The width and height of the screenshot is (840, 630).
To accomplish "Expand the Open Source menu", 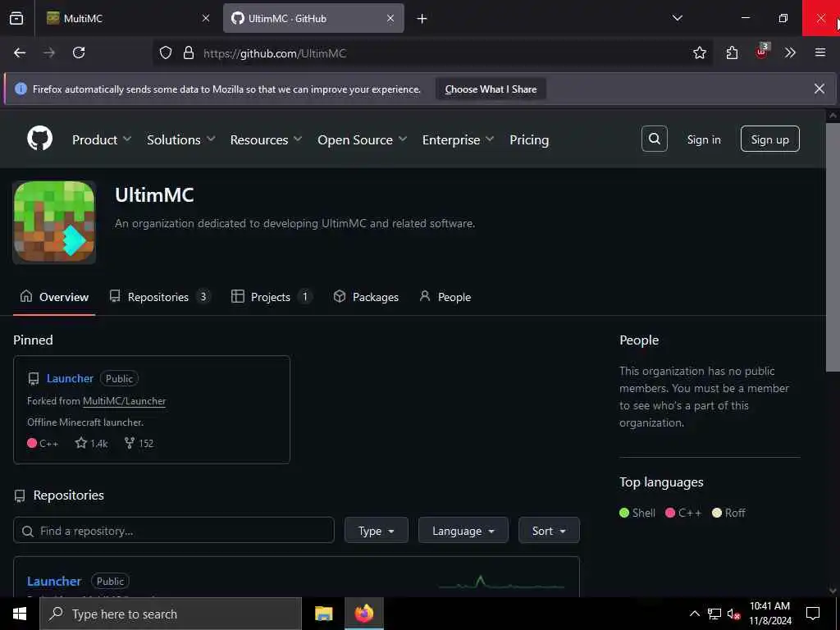I will coord(362,139).
